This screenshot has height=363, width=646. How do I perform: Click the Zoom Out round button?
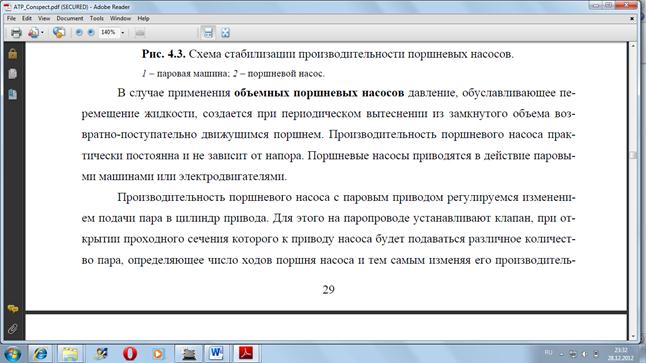point(79,33)
